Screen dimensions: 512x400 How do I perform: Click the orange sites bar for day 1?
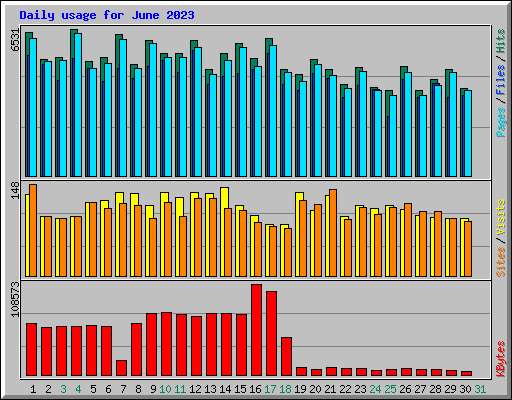33,230
